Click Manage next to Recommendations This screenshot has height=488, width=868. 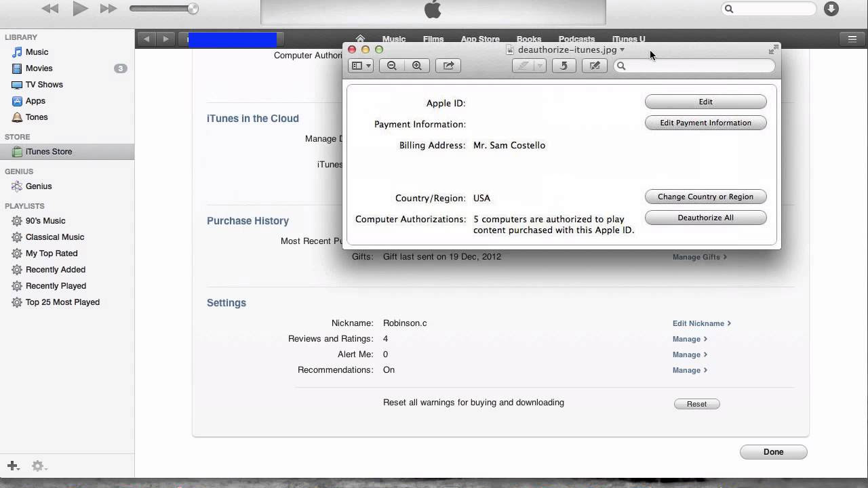[690, 370]
